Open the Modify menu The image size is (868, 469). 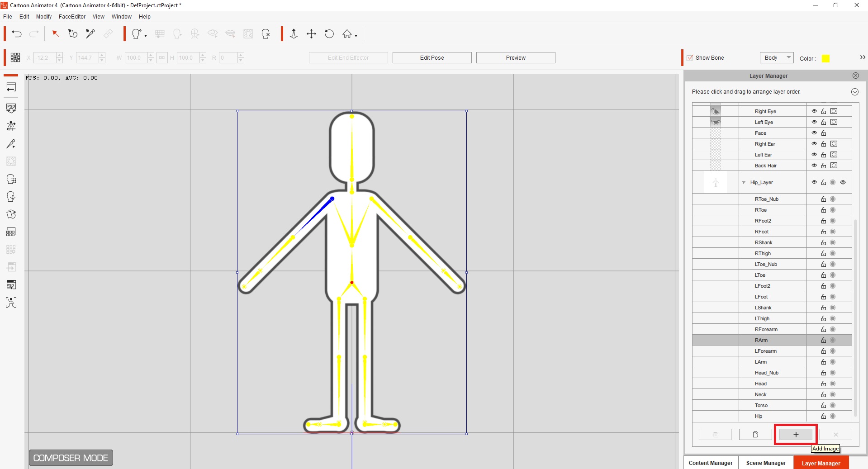point(44,17)
